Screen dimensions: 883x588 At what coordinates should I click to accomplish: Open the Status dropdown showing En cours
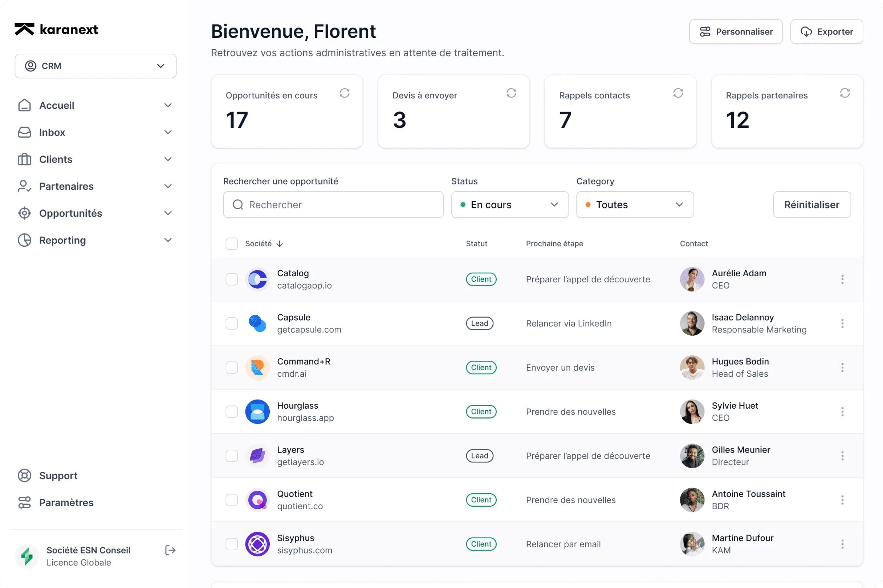coord(510,204)
